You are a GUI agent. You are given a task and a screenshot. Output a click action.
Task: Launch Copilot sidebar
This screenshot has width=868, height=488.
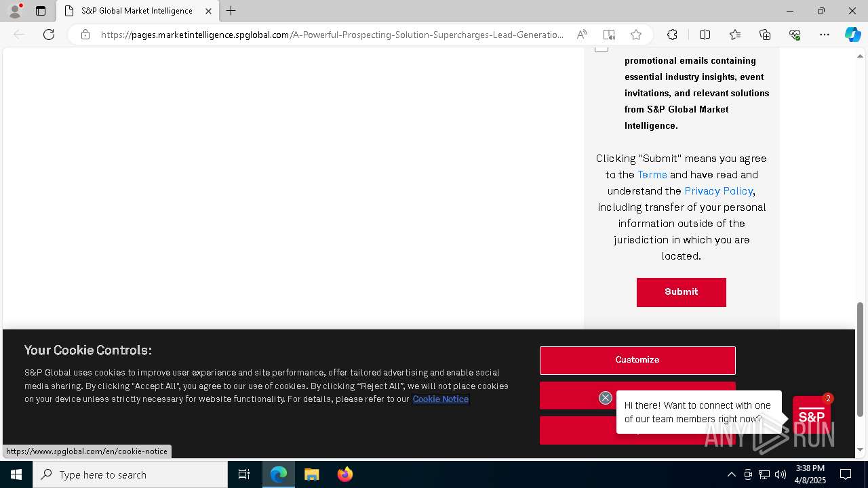click(852, 35)
